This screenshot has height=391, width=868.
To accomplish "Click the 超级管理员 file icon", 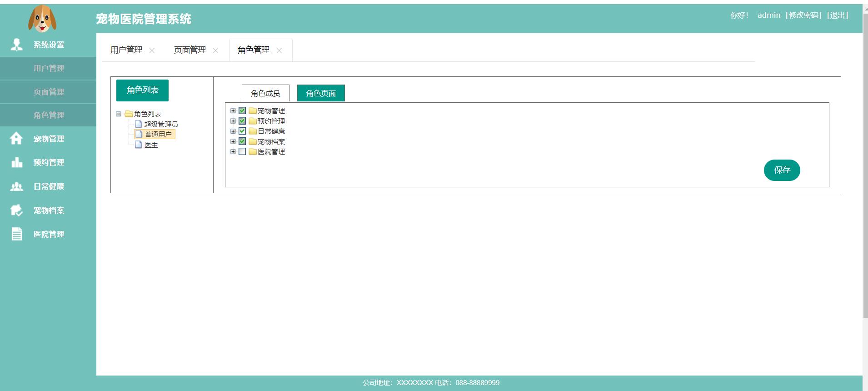I will click(x=139, y=124).
